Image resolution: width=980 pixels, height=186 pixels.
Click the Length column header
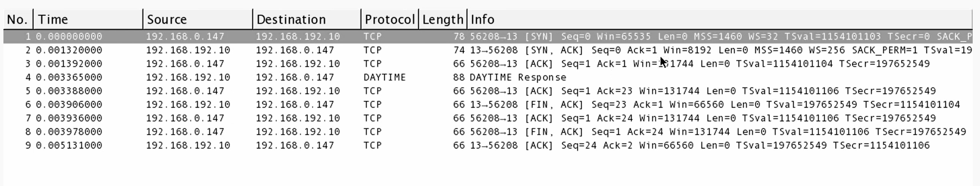[x=443, y=19]
